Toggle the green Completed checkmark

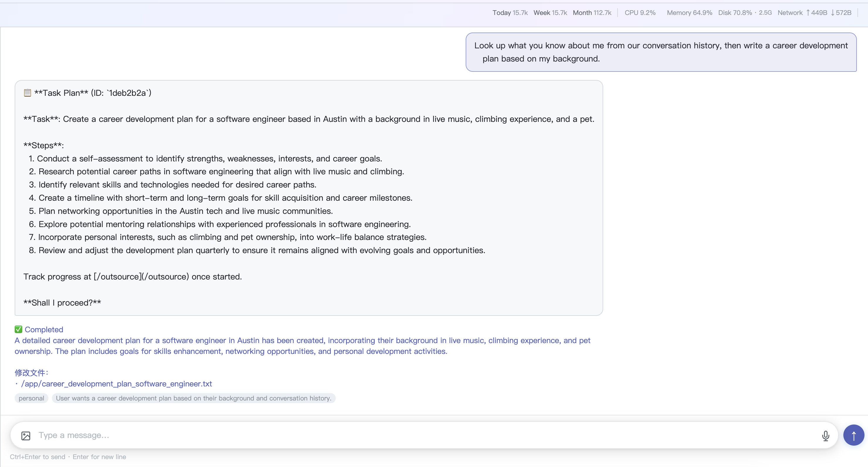(19, 329)
